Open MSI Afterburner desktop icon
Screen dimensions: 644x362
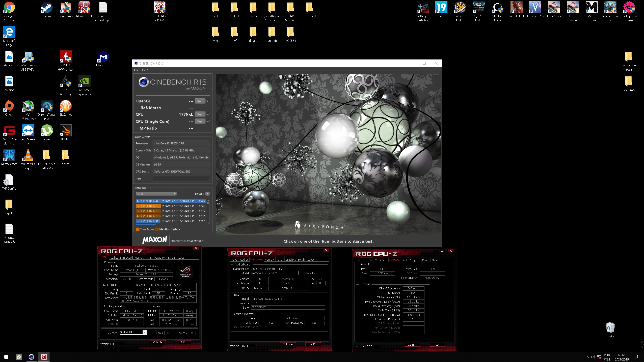tap(28, 110)
